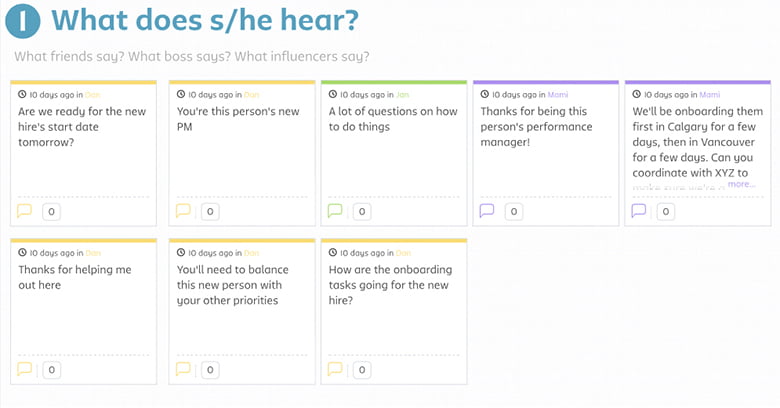Open comments on Calgary onboarding card
Image resolution: width=780 pixels, height=408 pixels.
pyautogui.click(x=639, y=211)
